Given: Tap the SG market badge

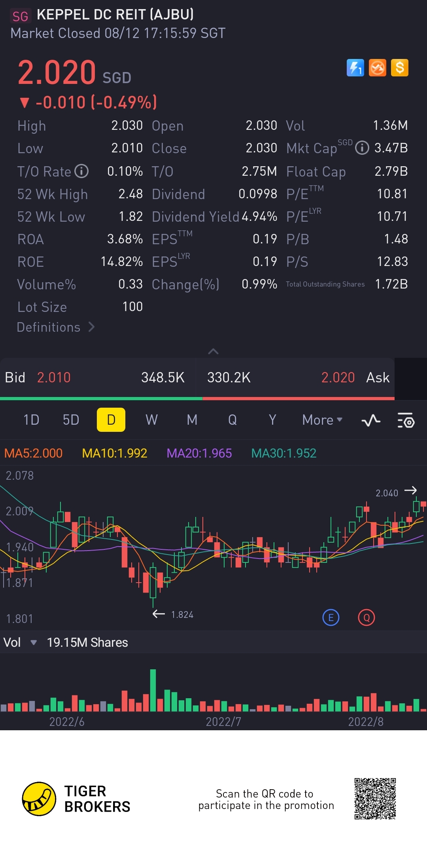Looking at the screenshot, I should click(20, 16).
